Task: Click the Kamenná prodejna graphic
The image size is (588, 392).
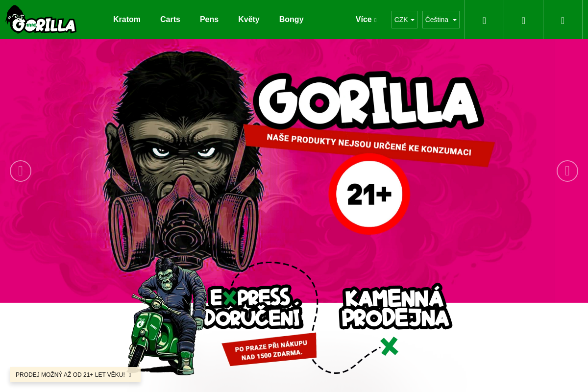Action: pyautogui.click(x=395, y=307)
